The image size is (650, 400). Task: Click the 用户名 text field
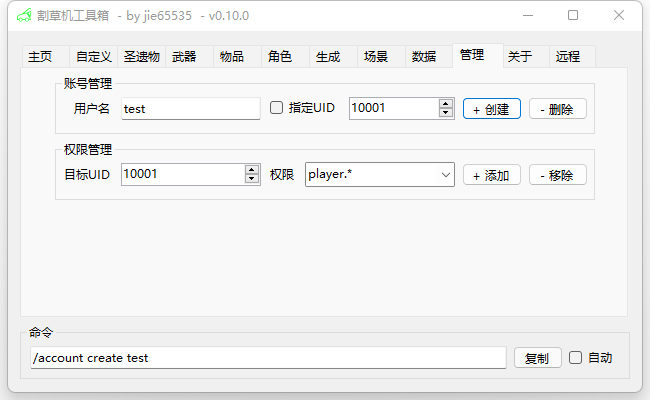pyautogui.click(x=190, y=108)
